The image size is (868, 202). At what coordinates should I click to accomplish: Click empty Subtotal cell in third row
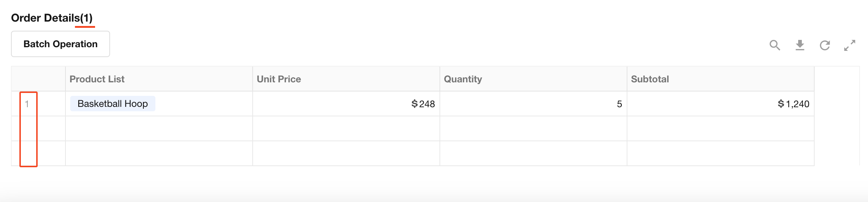coord(720,153)
